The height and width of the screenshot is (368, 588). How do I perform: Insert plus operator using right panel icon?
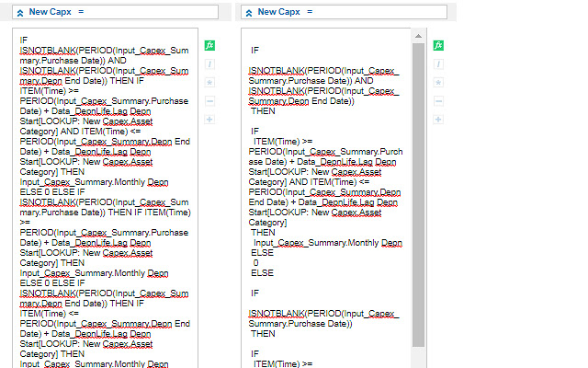(438, 120)
